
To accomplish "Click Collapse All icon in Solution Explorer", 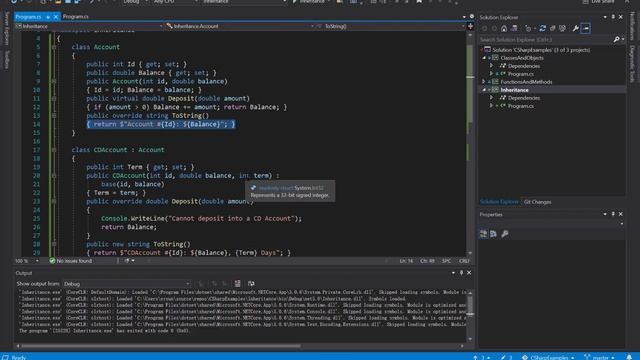I will [x=553, y=29].
